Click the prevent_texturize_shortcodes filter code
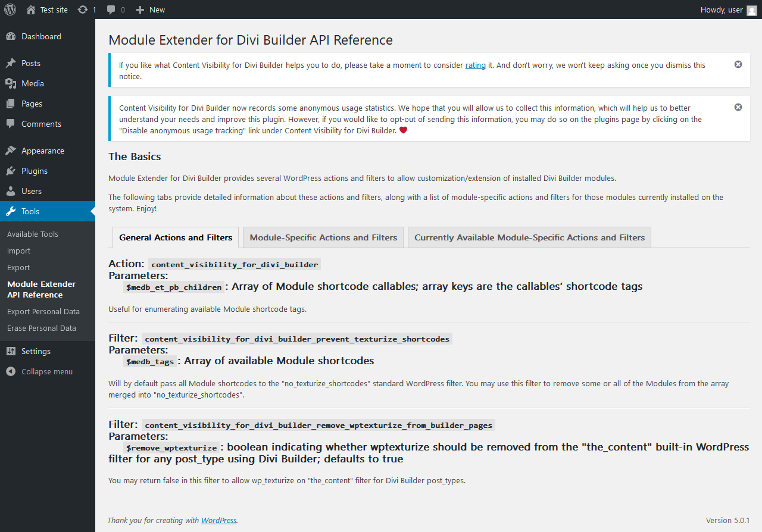This screenshot has height=532, width=762. 297,339
